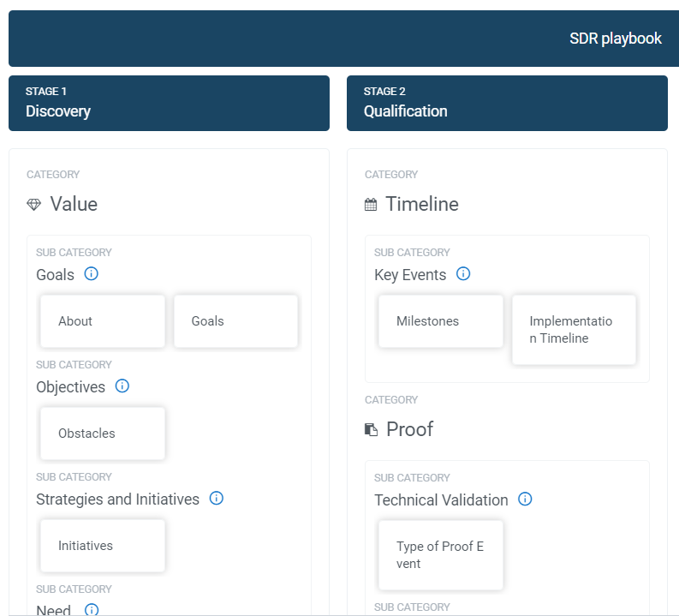
Task: Select the Goals card
Action: coord(235,321)
